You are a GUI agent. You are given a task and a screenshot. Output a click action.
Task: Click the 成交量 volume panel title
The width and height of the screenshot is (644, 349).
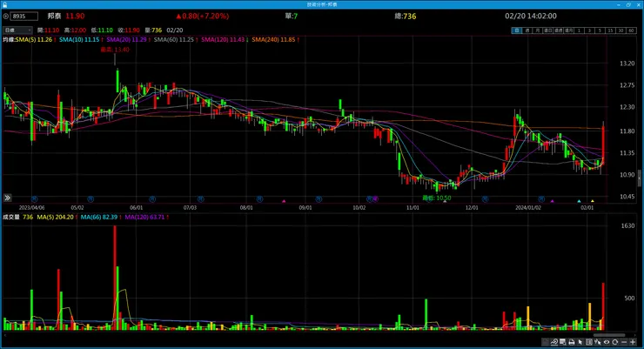point(11,217)
